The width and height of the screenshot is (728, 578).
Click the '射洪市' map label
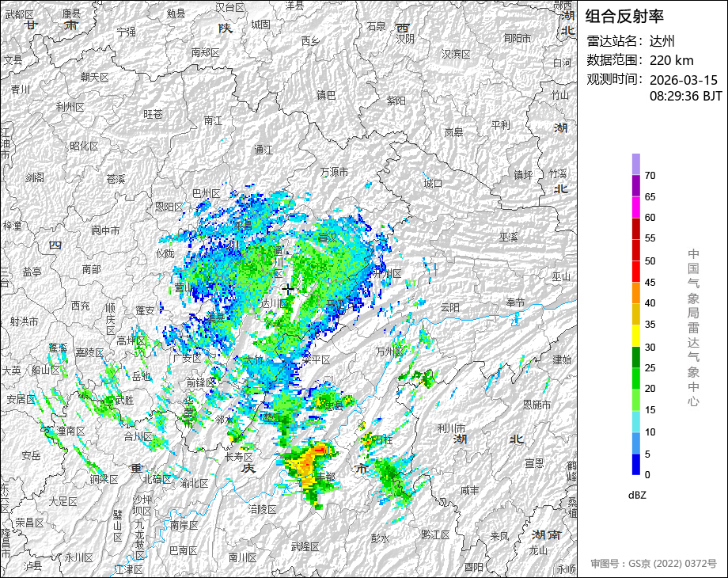pyautogui.click(x=25, y=321)
